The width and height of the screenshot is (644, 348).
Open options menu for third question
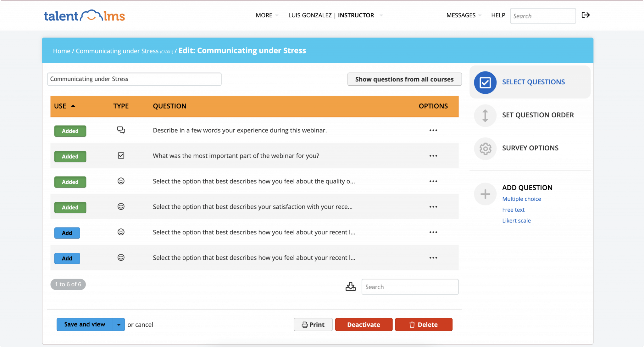433,181
